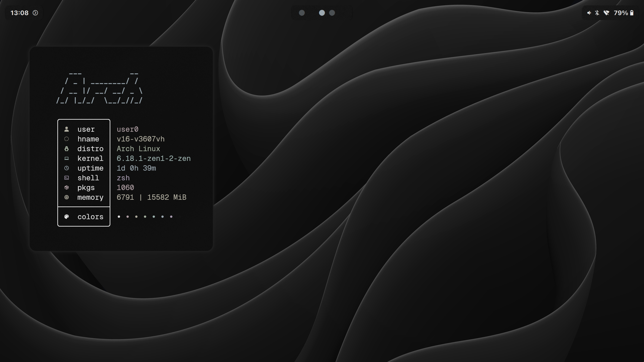Screen dimensions: 644x362
Task: Switch to the middle page indicator dot
Action: click(x=322, y=13)
